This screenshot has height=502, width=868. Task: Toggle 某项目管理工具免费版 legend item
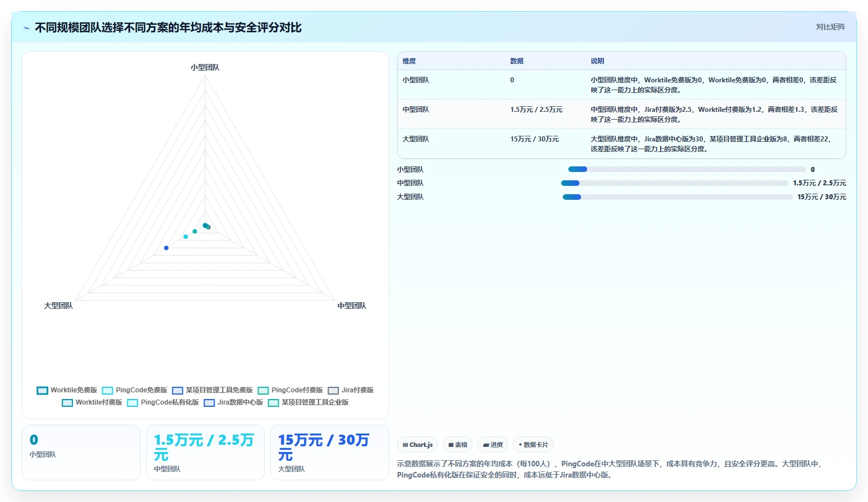point(212,391)
